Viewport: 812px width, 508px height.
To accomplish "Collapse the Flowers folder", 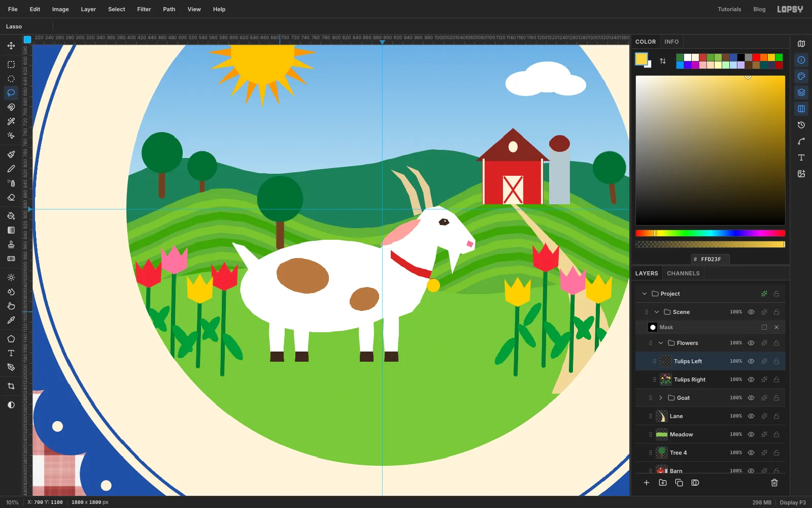I will tap(661, 343).
